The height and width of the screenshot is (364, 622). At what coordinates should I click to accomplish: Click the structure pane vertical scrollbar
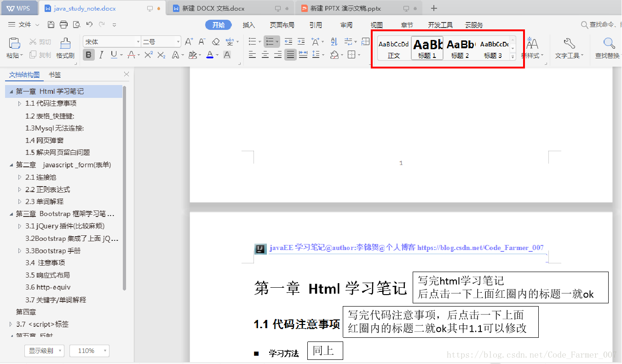pyautogui.click(x=125, y=188)
